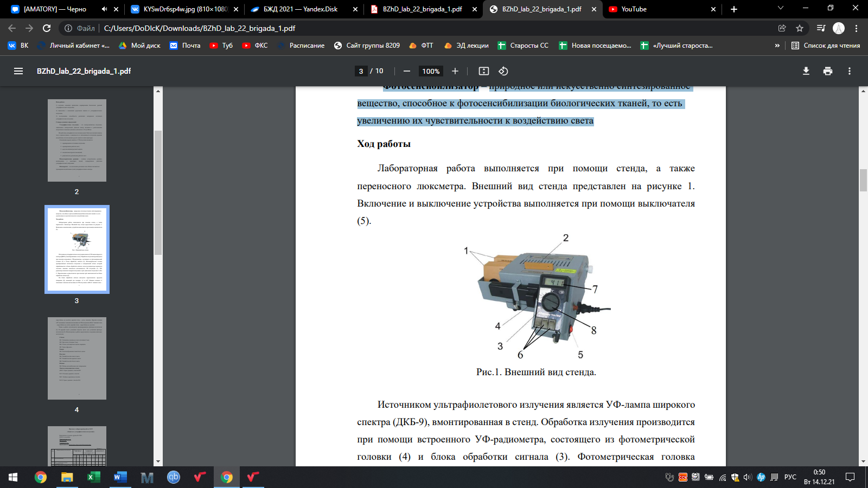
Task: Open Excel from the taskbar
Action: point(93,477)
